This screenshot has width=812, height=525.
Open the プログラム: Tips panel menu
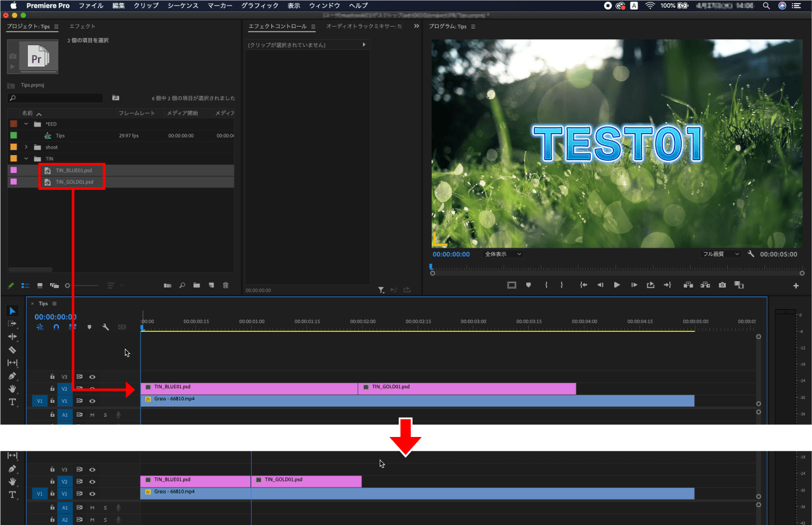(x=473, y=27)
